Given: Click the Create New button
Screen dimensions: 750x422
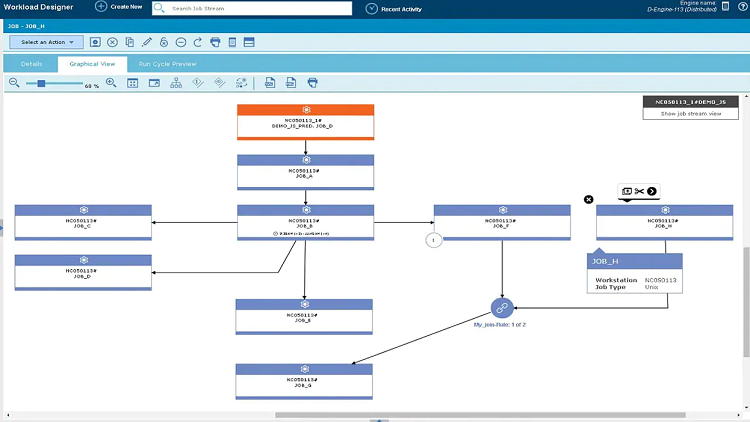Looking at the screenshot, I should 119,8.
